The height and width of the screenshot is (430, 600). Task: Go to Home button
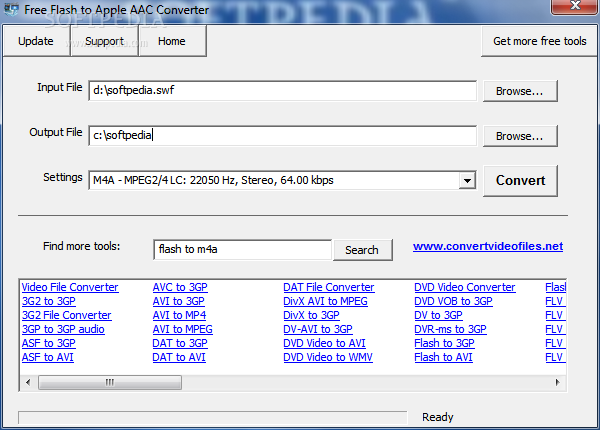tap(172, 41)
